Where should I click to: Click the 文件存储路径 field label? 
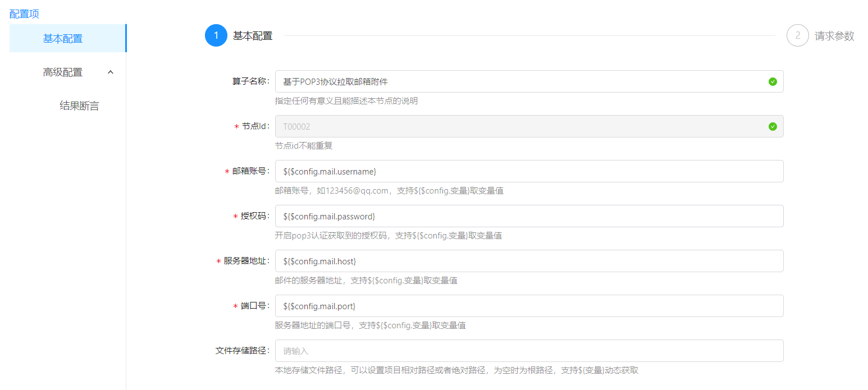242,351
